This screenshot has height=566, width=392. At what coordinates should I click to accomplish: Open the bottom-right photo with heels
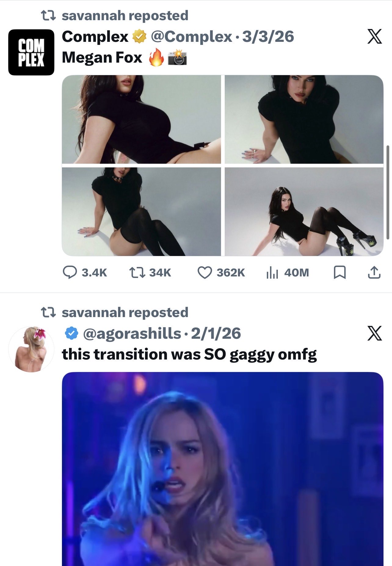[304, 211]
